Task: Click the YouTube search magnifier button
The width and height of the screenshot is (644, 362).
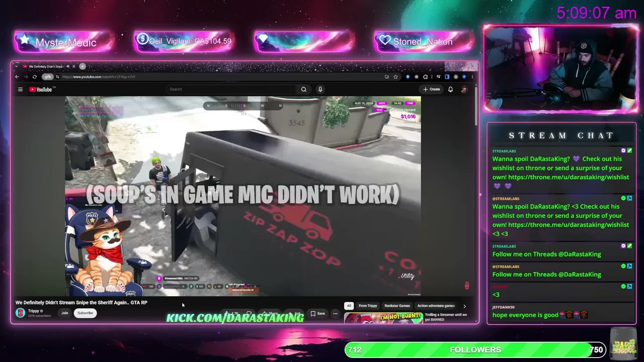Action: 304,89
